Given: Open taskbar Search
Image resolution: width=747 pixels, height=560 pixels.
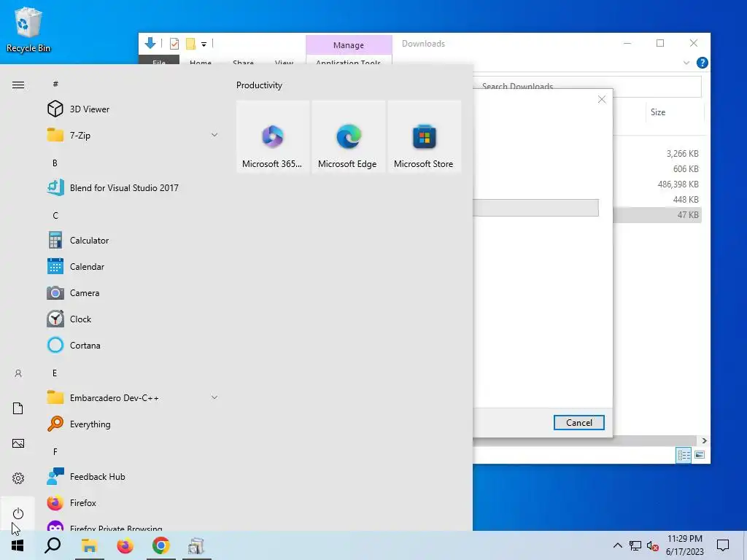Looking at the screenshot, I should click(53, 545).
